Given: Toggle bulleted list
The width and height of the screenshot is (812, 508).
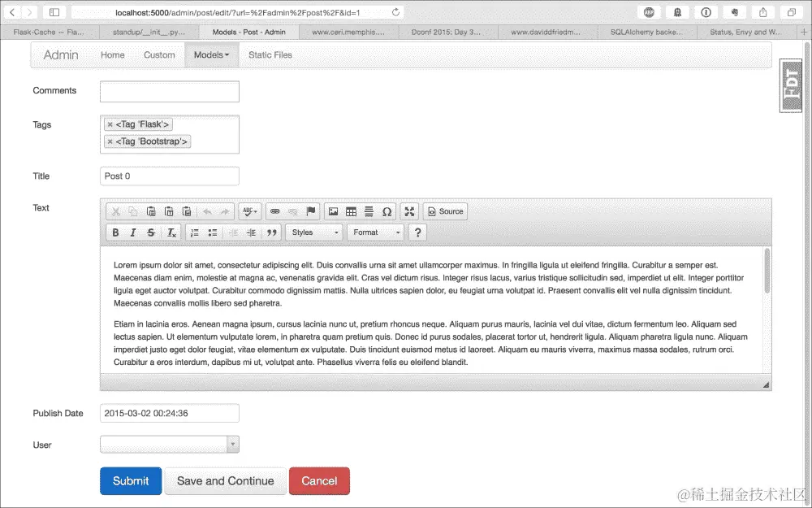Looking at the screenshot, I should (x=212, y=232).
